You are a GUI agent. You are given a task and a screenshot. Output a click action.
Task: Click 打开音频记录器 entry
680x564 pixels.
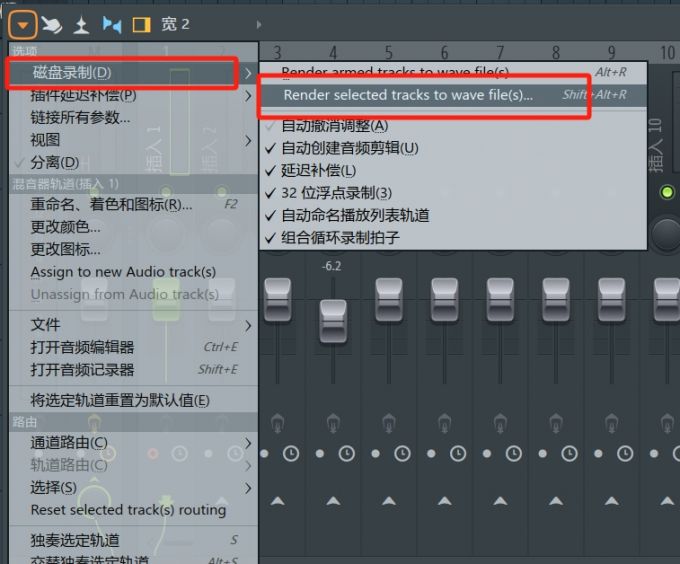coord(133,370)
